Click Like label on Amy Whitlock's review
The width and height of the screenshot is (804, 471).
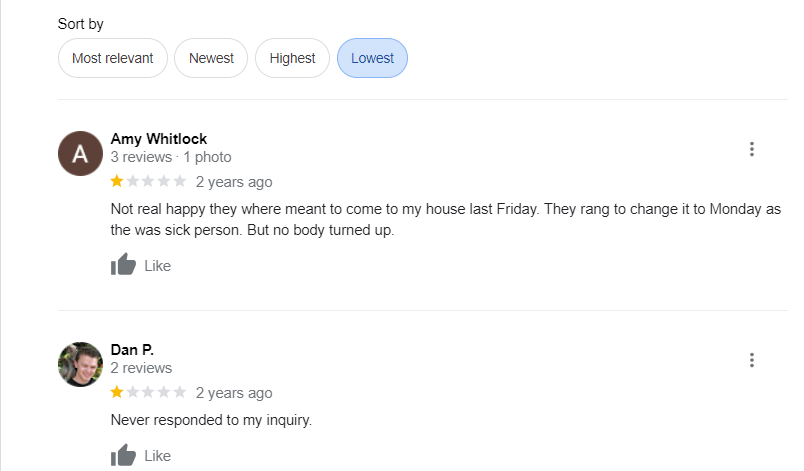coord(158,266)
